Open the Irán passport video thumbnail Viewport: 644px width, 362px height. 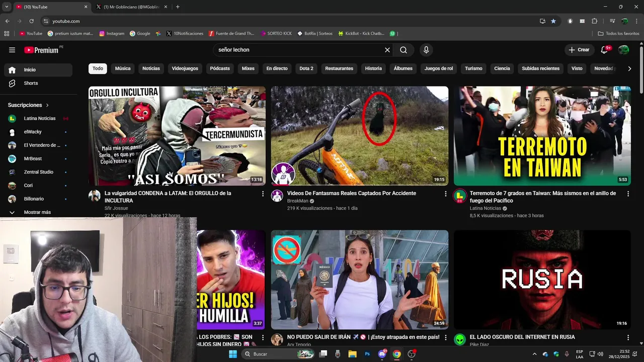click(360, 280)
